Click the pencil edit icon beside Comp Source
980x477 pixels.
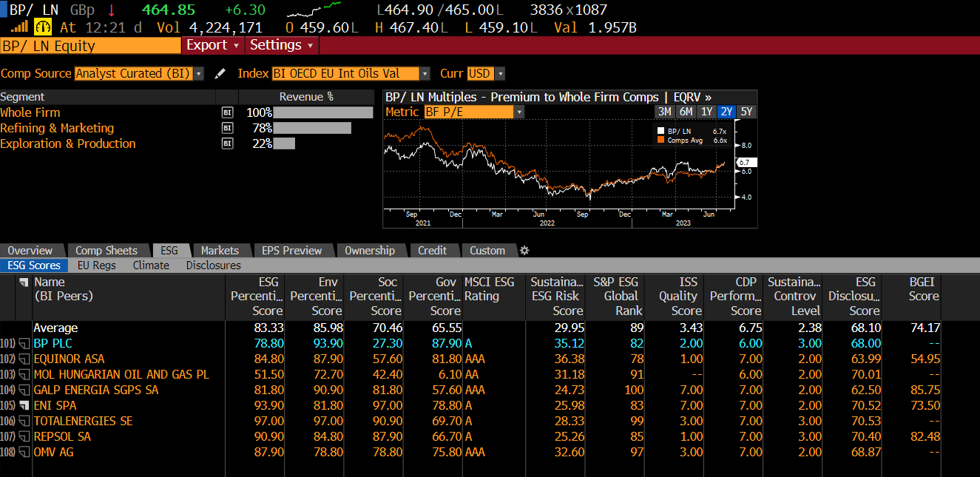(x=220, y=74)
